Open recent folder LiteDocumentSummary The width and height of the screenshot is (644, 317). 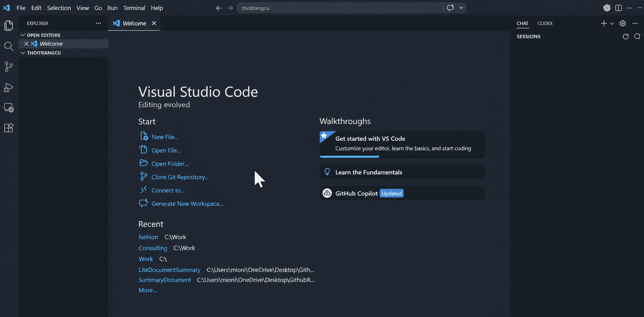pos(169,270)
